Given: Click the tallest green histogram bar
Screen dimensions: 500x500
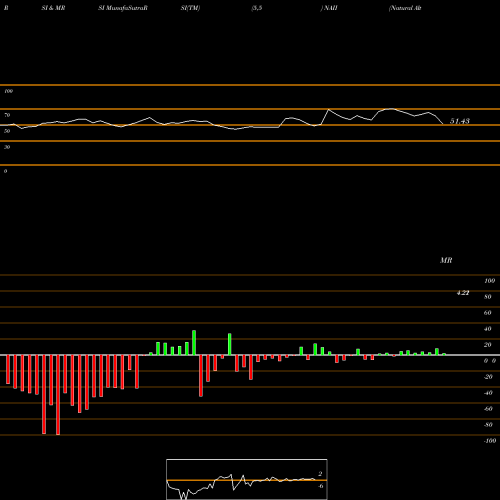Looking at the screenshot, I should pos(194,342).
